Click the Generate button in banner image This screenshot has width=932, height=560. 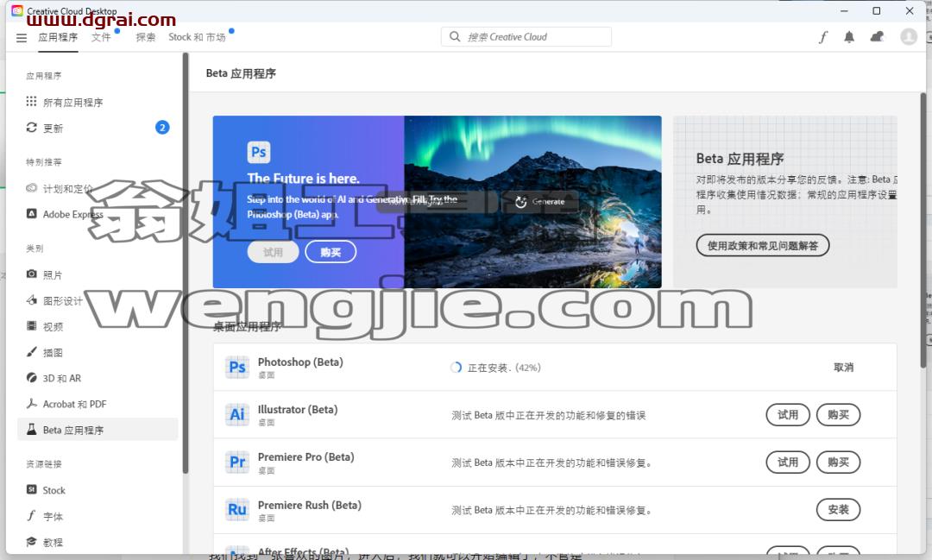point(539,202)
